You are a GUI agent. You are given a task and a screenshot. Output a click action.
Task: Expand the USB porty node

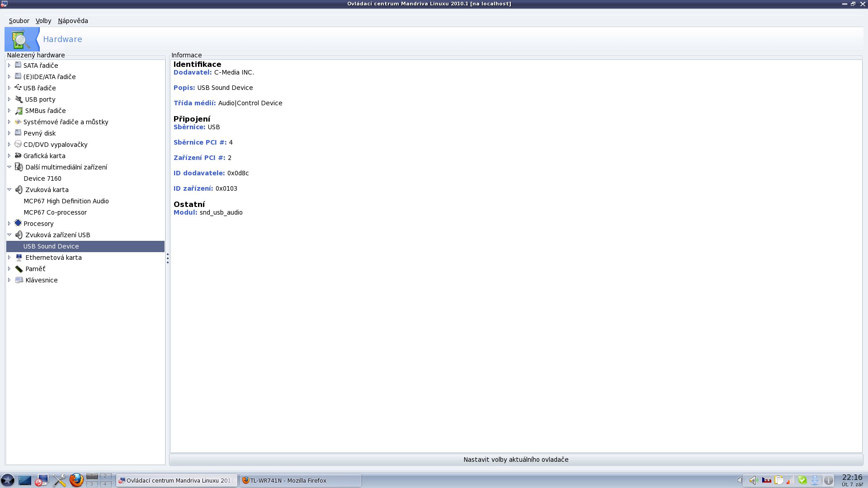(x=9, y=99)
